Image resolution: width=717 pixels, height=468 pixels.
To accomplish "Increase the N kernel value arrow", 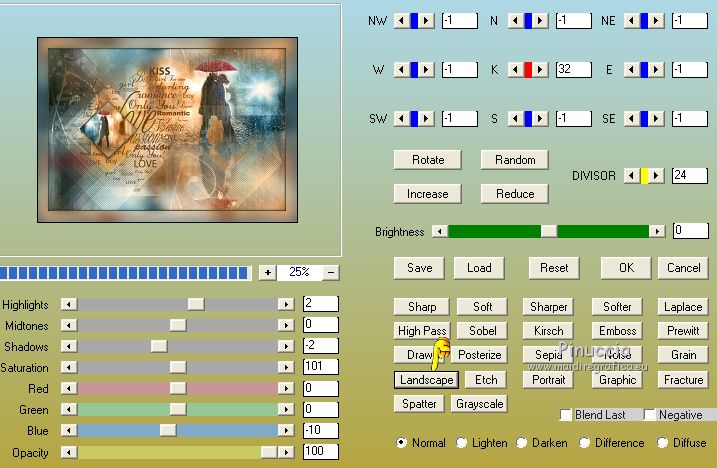I will [540, 21].
